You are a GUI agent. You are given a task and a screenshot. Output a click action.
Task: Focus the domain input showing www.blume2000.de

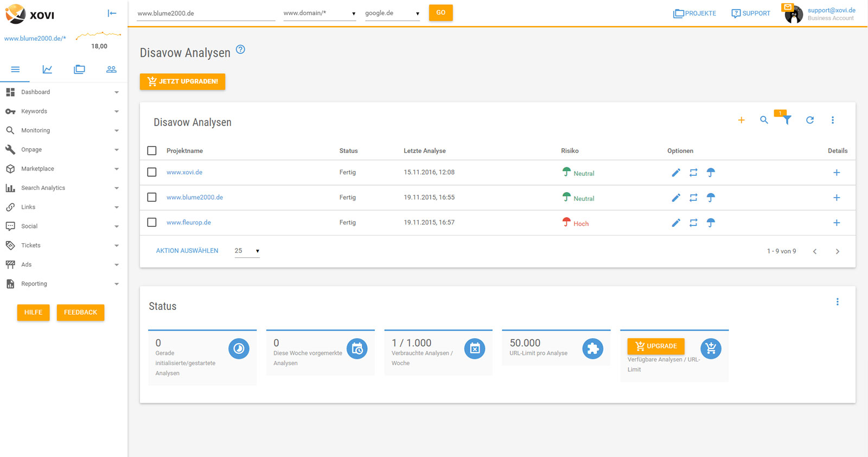click(x=206, y=13)
